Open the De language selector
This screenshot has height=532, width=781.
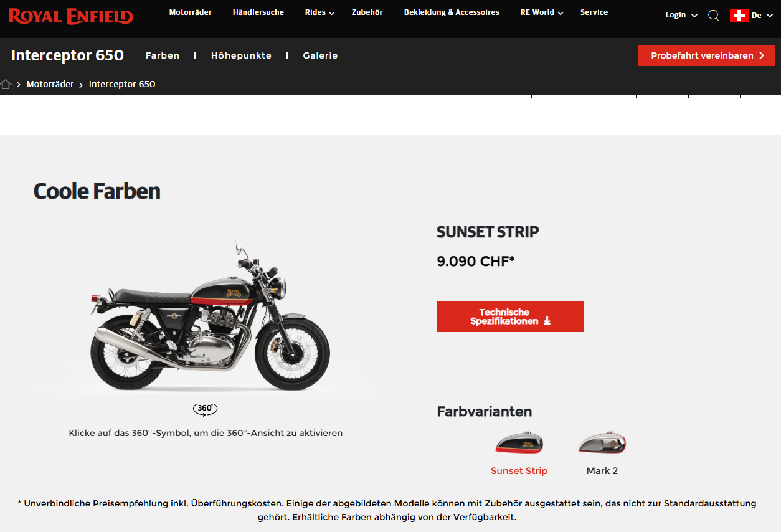(x=762, y=16)
